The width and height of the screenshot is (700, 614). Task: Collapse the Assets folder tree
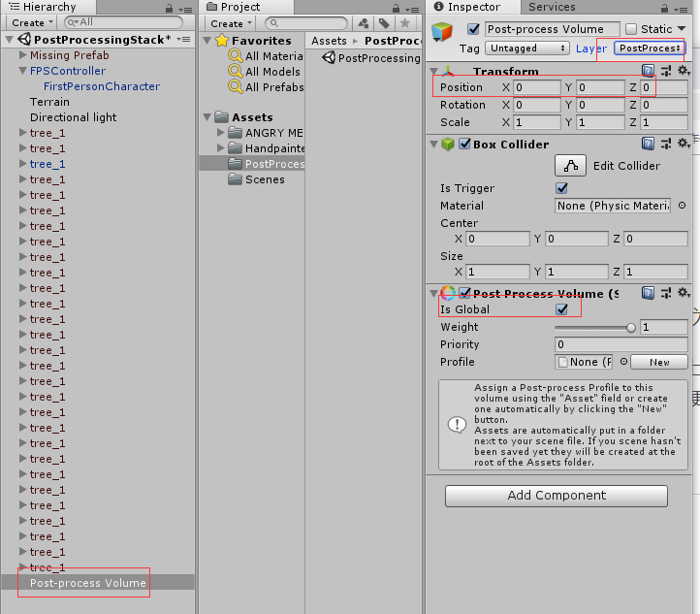pos(207,117)
